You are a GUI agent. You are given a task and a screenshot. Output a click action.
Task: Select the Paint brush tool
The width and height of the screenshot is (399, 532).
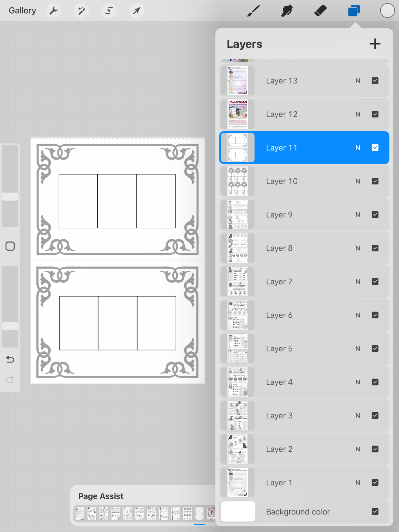(x=253, y=11)
